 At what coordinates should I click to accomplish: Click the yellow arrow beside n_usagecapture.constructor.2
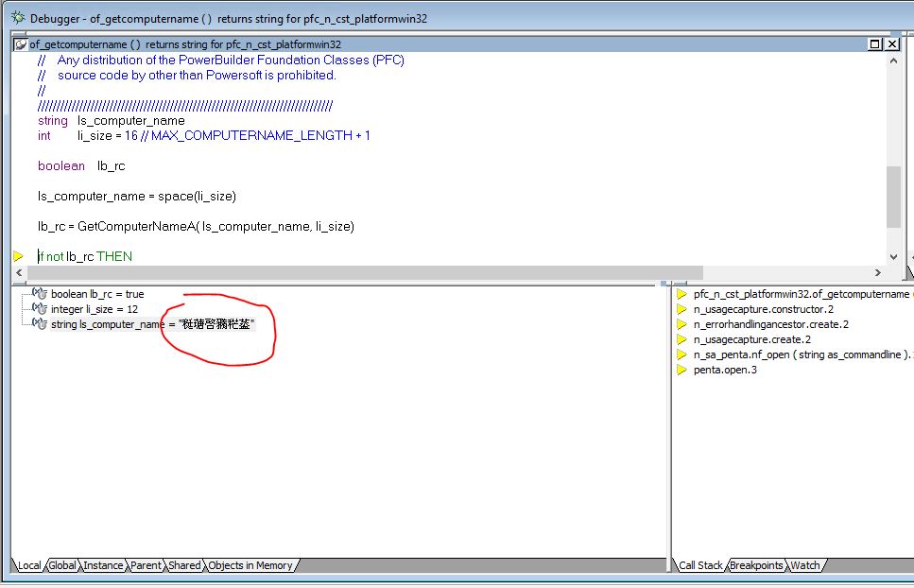[x=681, y=309]
